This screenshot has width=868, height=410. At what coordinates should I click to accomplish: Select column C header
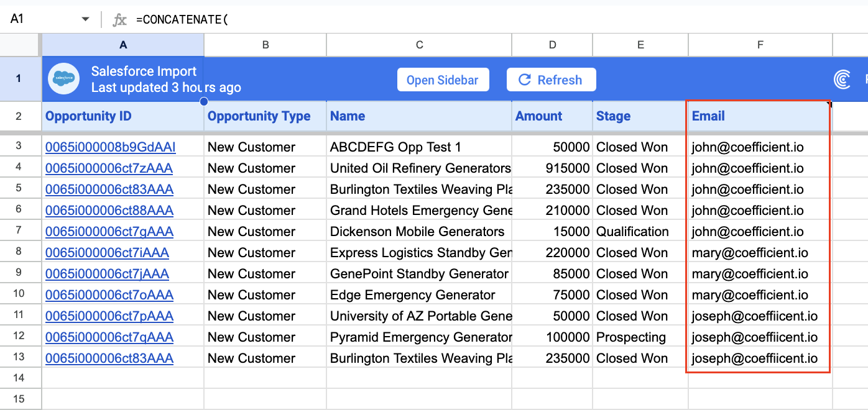point(419,45)
